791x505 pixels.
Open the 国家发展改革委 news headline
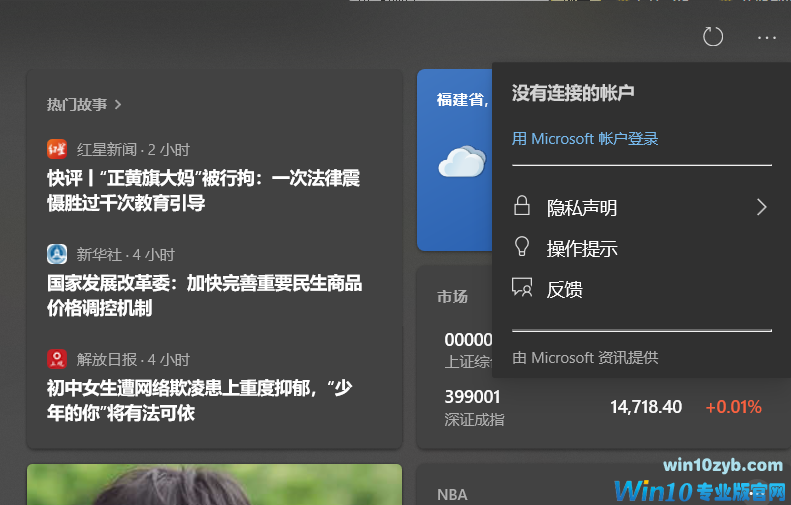pyautogui.click(x=204, y=296)
